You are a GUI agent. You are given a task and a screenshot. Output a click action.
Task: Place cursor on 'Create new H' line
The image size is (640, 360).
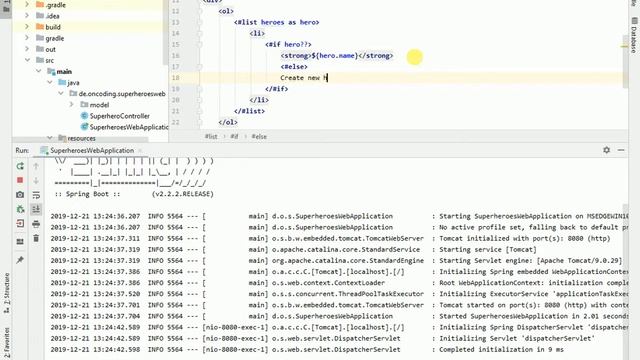click(304, 78)
